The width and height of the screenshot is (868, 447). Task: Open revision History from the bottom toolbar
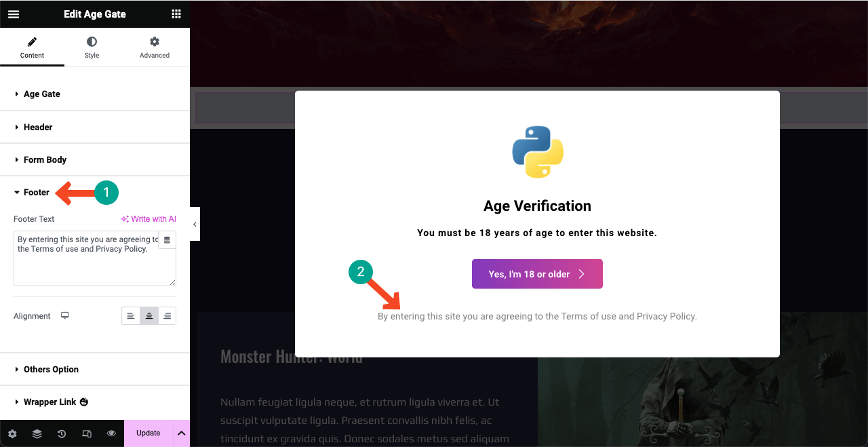point(62,433)
